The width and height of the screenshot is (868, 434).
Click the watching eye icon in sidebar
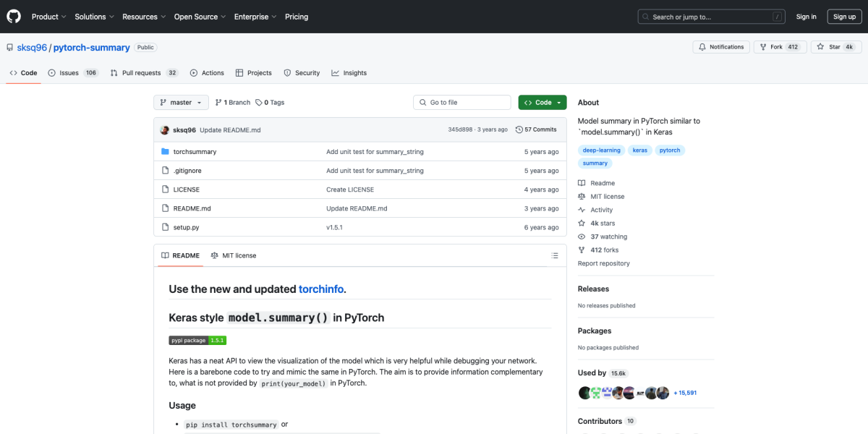(x=581, y=236)
